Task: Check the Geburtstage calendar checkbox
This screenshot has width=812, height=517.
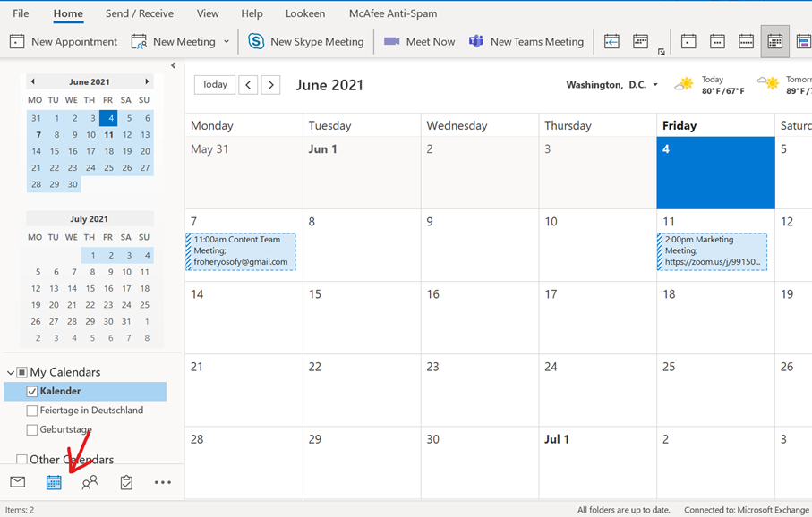Action: click(x=32, y=430)
